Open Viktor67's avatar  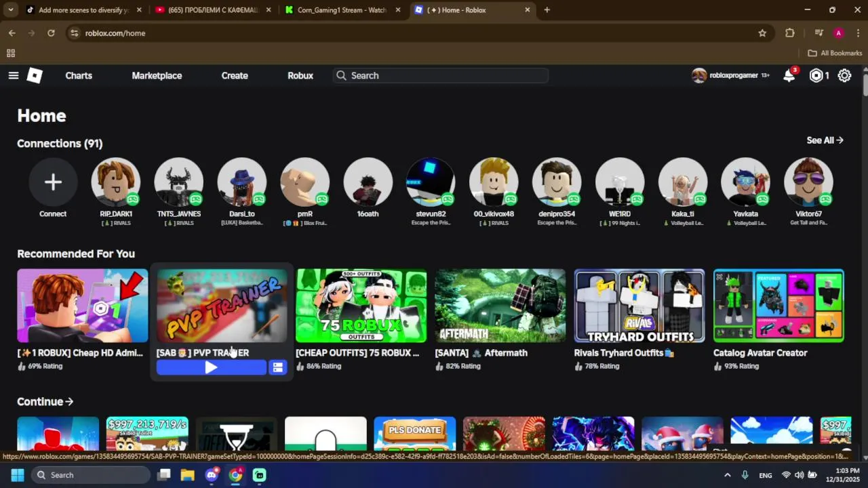809,182
